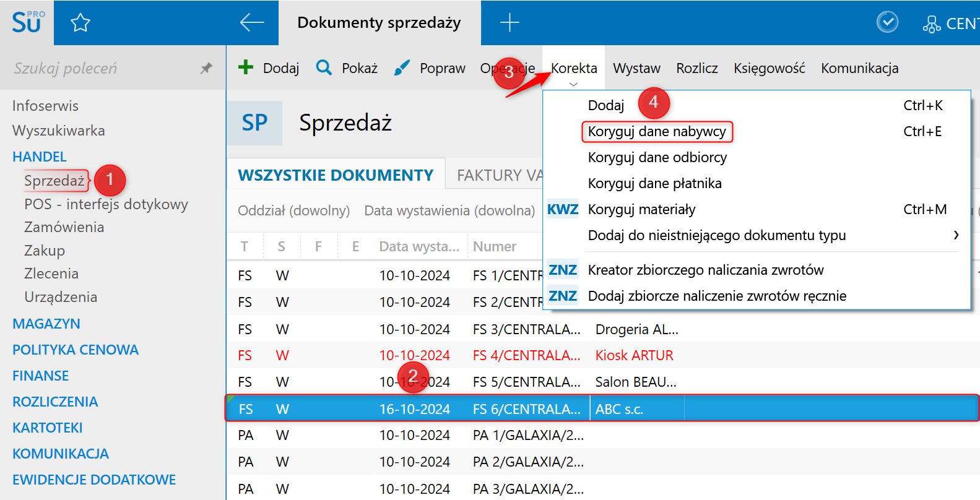Open the Data wystawienia (dowolna) filter
The height and width of the screenshot is (500, 980).
tap(449, 210)
